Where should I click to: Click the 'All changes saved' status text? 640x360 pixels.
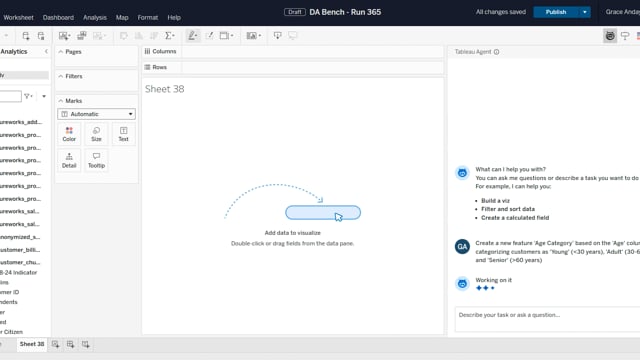click(x=500, y=12)
